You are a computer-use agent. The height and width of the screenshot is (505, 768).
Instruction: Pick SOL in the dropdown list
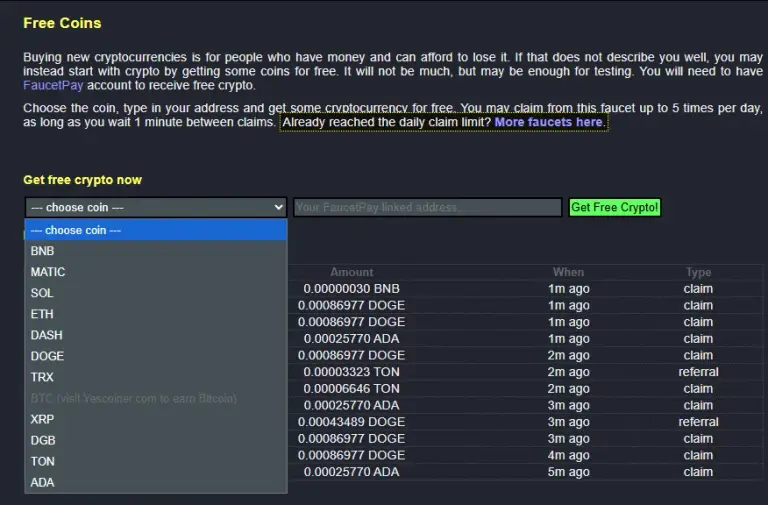[x=156, y=293]
